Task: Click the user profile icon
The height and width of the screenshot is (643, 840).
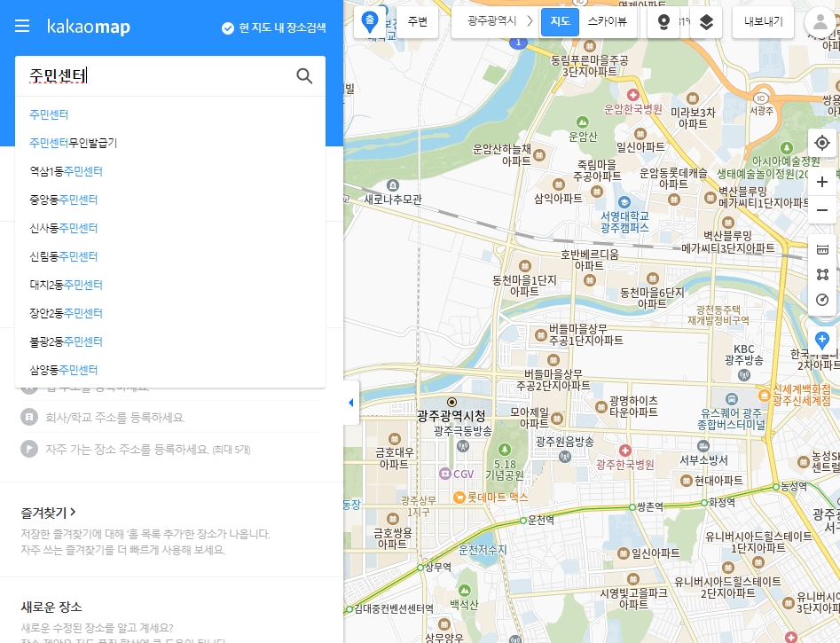Action: [x=819, y=22]
